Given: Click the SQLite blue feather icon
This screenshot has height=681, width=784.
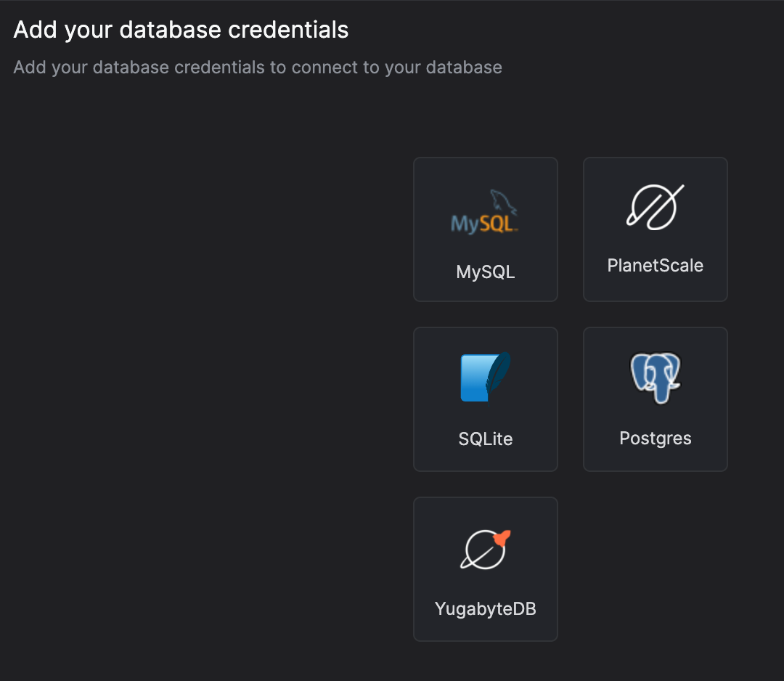Looking at the screenshot, I should coord(485,377).
